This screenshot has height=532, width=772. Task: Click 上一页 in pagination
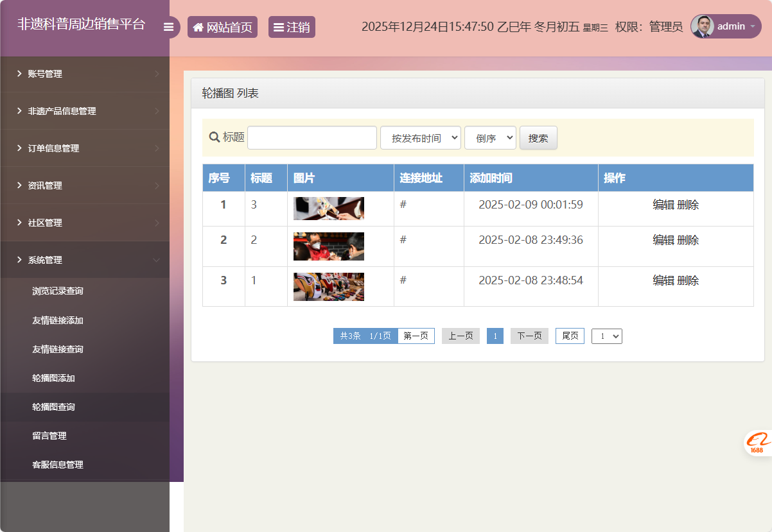461,336
